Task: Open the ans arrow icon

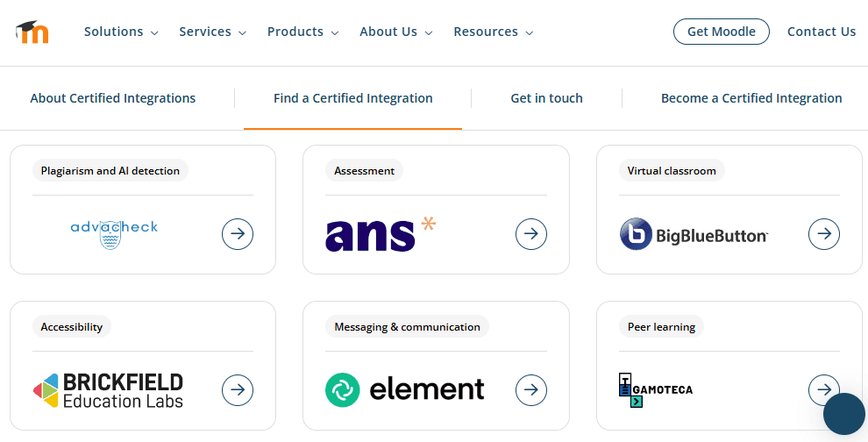Action: click(x=530, y=234)
